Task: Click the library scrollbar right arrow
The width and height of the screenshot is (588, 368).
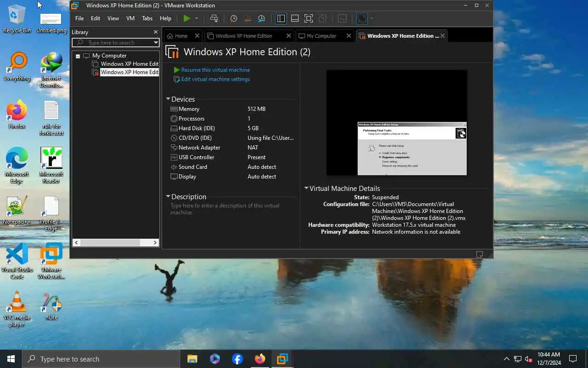Action: click(155, 242)
